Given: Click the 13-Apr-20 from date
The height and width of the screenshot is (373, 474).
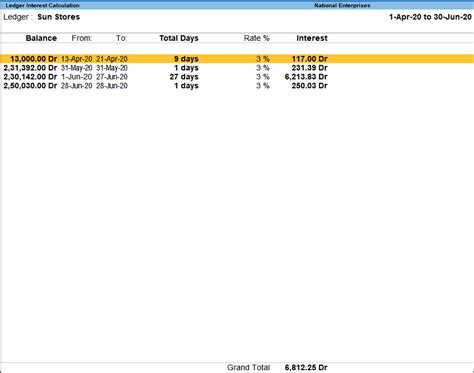Looking at the screenshot, I should click(77, 59).
